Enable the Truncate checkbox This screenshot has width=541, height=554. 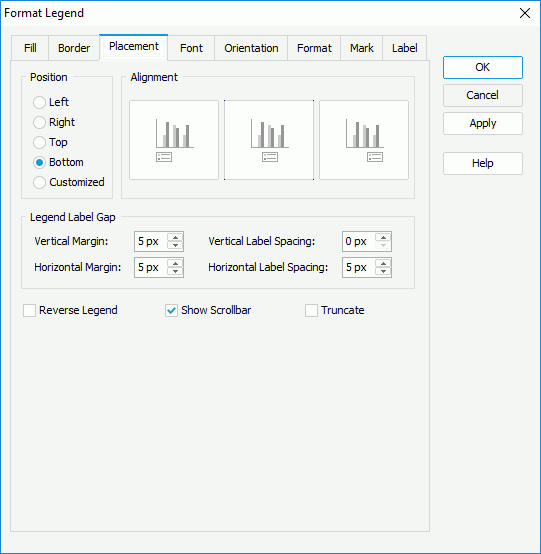point(311,311)
